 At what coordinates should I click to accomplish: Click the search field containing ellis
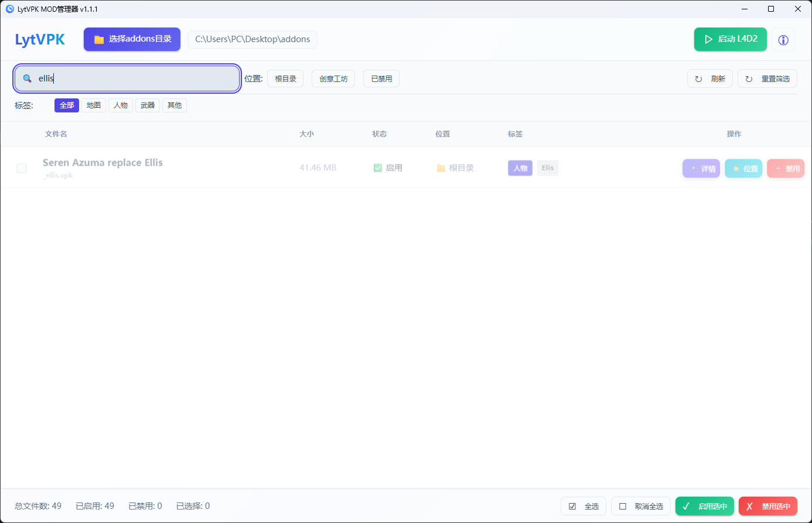pos(135,78)
